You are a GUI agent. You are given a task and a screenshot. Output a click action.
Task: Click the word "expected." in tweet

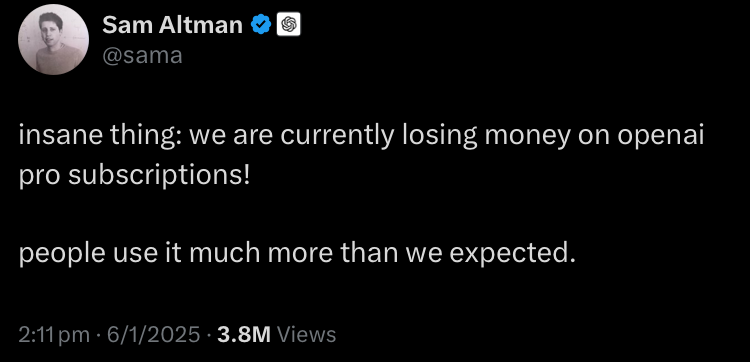(512, 254)
